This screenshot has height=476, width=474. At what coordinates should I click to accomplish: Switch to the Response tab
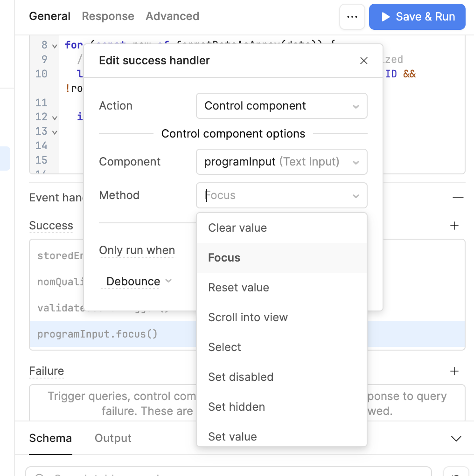click(x=108, y=16)
